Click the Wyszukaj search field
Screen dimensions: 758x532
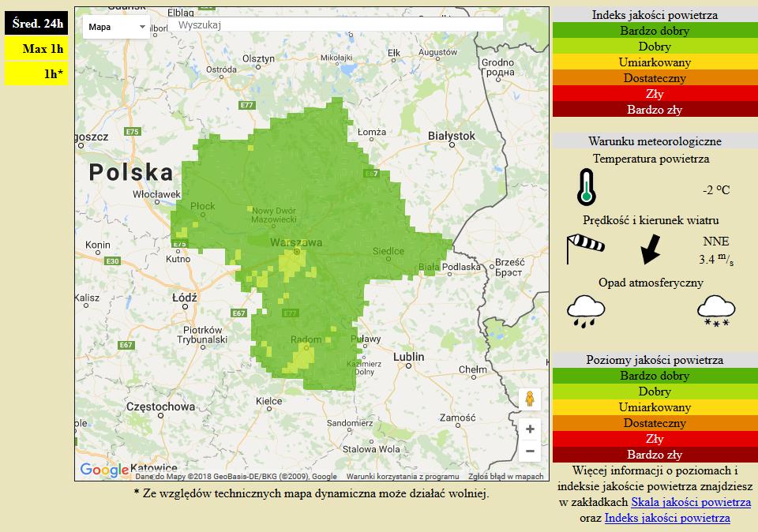tap(336, 24)
